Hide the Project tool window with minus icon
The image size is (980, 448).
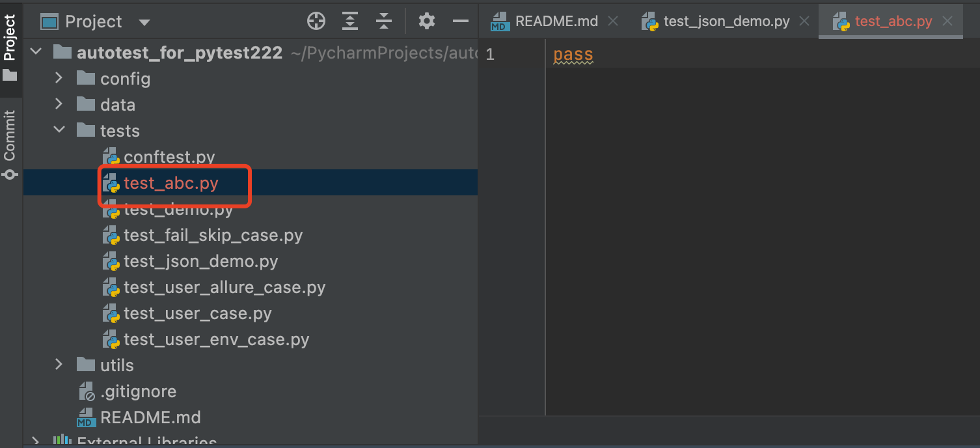point(461,21)
